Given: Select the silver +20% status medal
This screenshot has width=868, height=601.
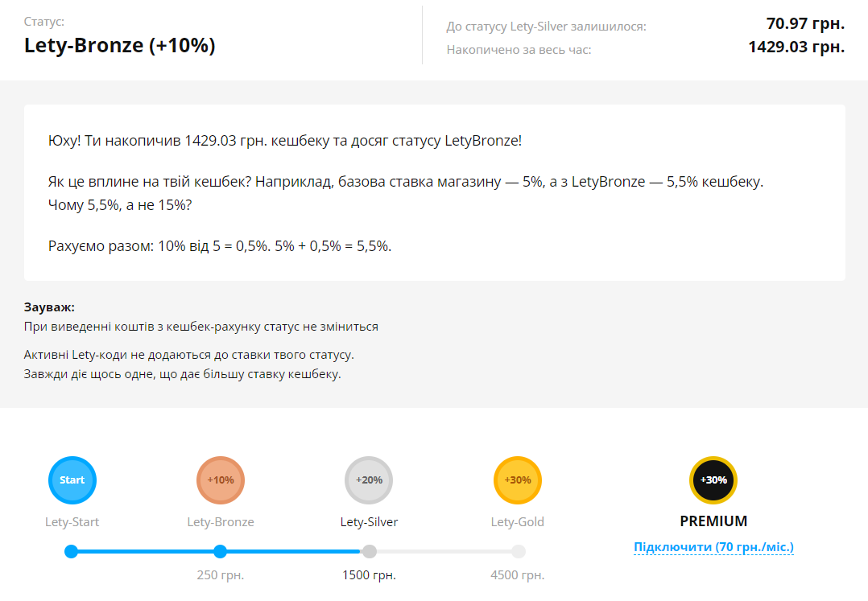Looking at the screenshot, I should click(369, 480).
